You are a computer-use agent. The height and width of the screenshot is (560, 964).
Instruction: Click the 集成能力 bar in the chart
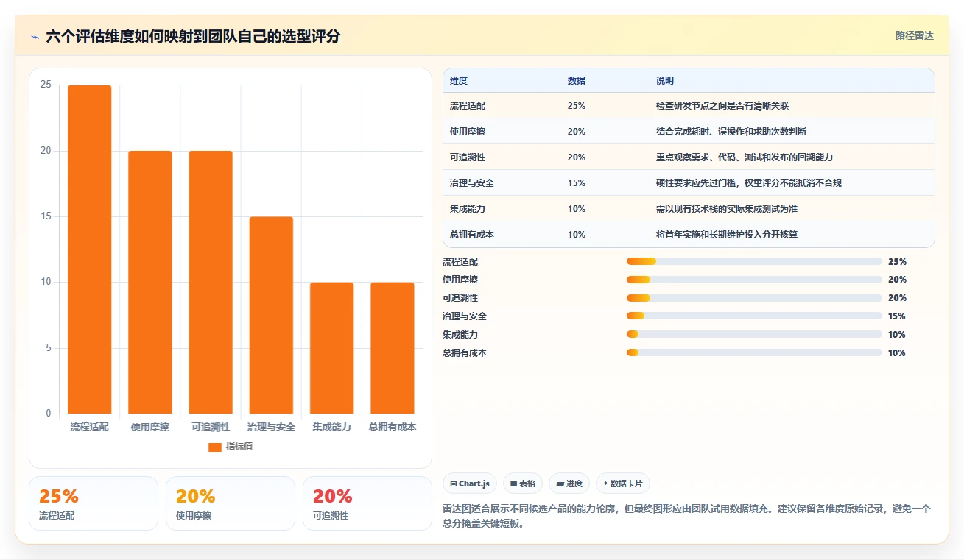tap(331, 348)
